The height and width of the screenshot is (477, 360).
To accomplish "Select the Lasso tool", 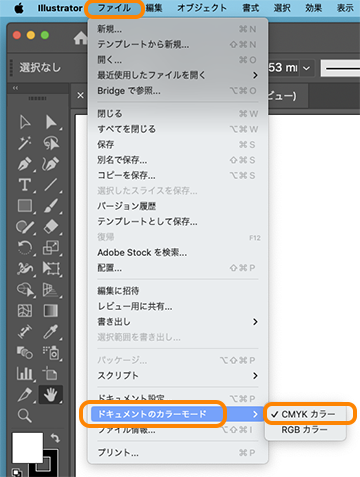I will [51, 143].
